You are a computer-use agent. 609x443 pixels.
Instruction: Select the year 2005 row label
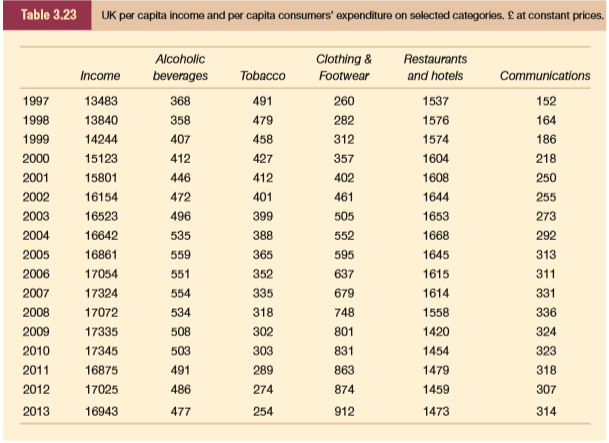coord(36,255)
